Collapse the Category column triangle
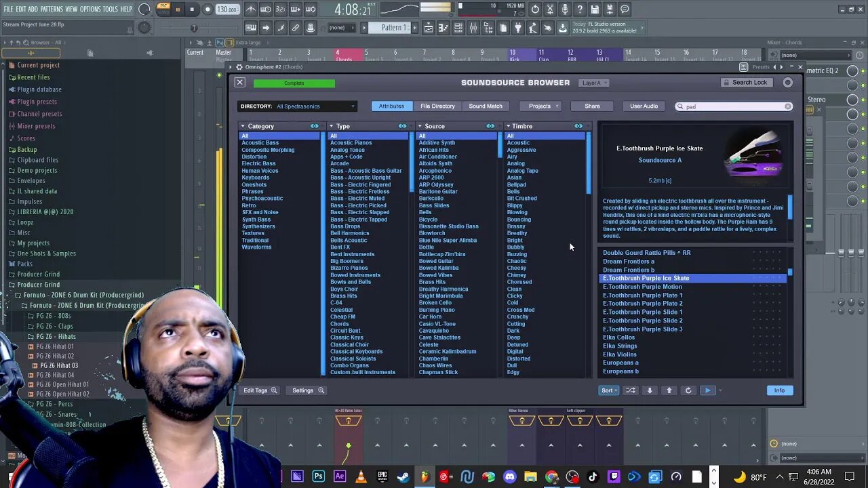 pos(243,126)
